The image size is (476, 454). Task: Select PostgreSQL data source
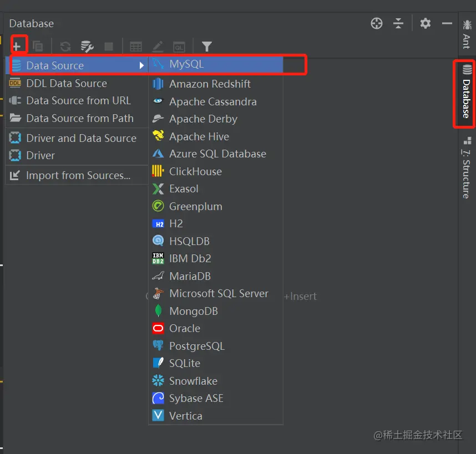click(216, 346)
